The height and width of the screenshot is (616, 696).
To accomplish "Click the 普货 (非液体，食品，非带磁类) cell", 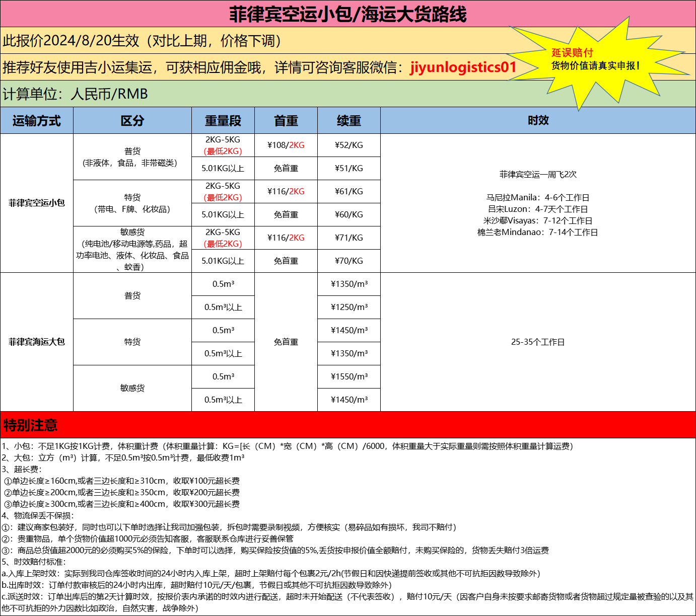I will tap(132, 157).
